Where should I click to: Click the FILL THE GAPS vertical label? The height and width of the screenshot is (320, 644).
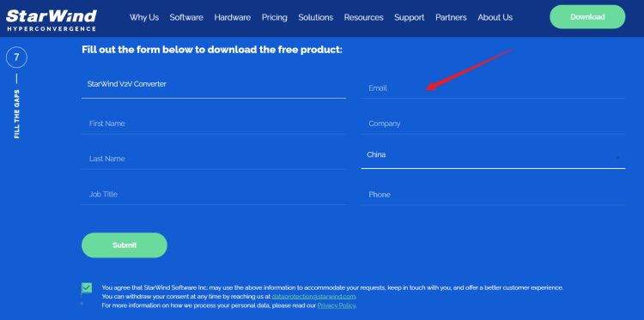17,113
